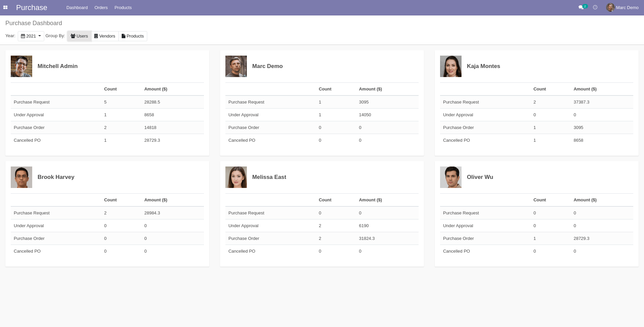Go to the Dashboard menu item
Viewport: 644px width, 327px height.
pyautogui.click(x=77, y=7)
